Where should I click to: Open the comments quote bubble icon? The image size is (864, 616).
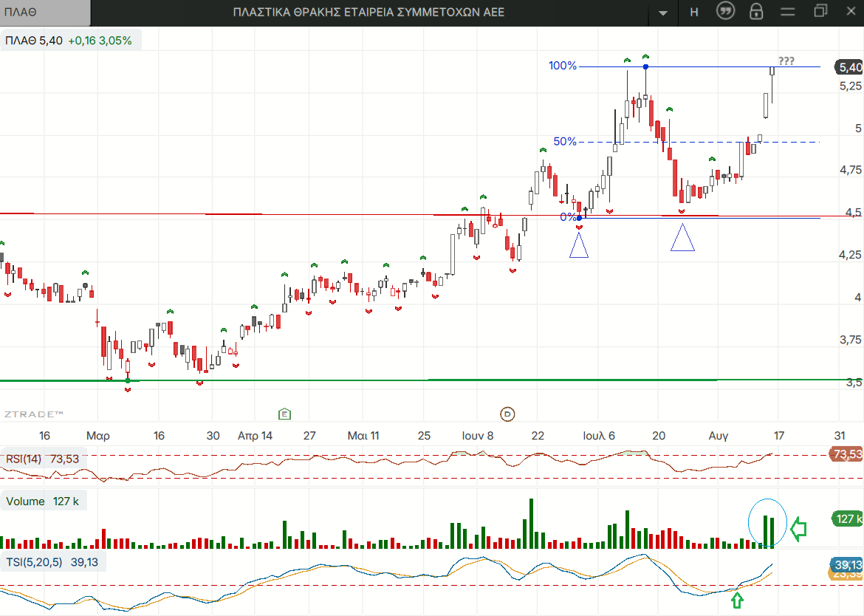coord(725,11)
